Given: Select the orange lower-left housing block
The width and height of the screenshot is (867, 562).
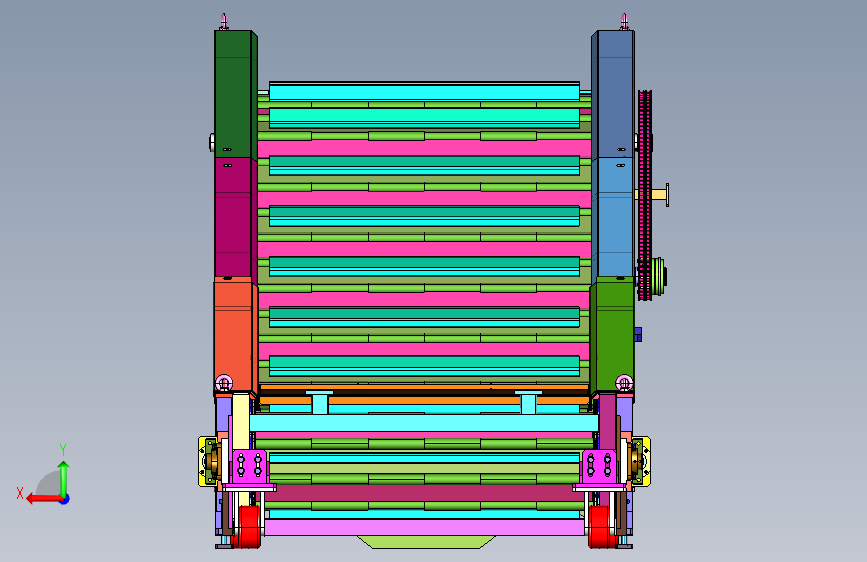Looking at the screenshot, I should tap(236, 335).
